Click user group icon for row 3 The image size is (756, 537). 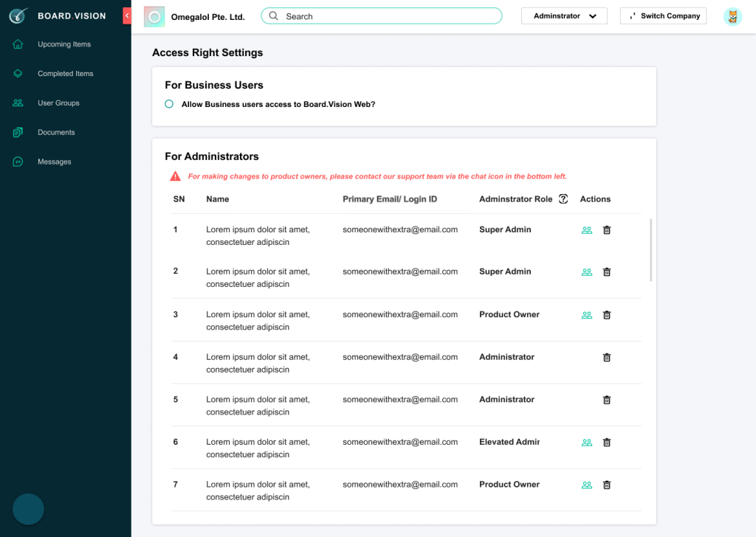(x=587, y=315)
